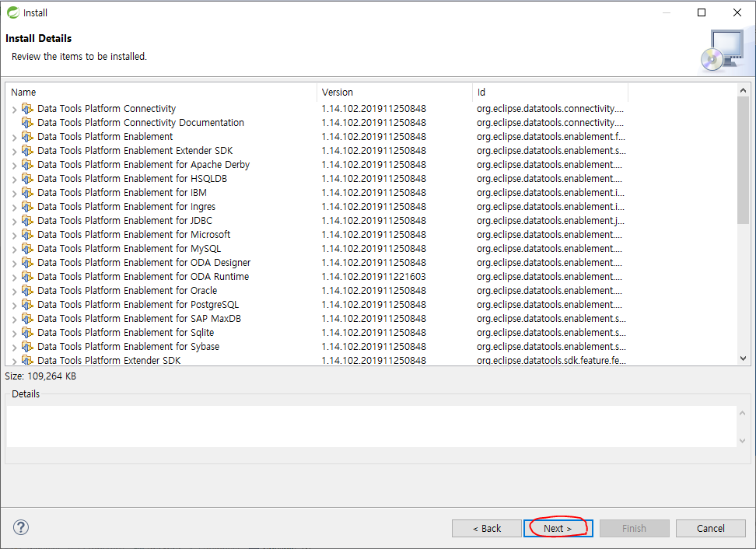Sort list by Name column header

161,92
